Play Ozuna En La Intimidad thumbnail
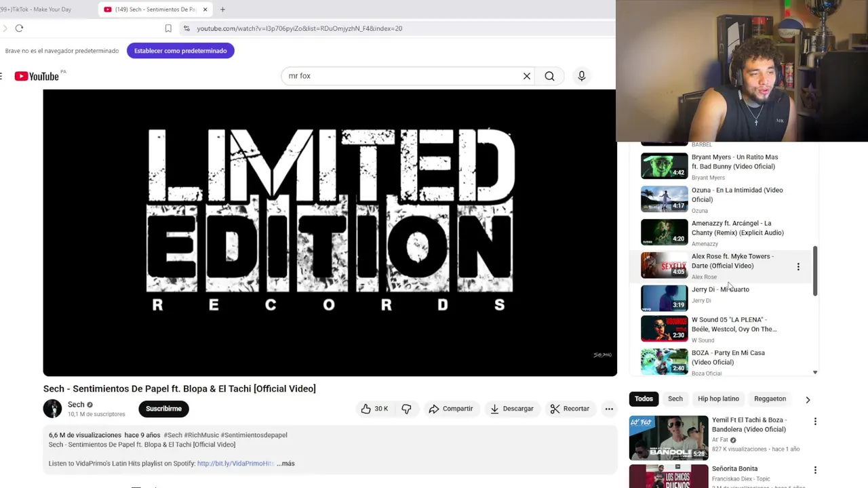Viewport: 868px width, 488px height. point(664,199)
